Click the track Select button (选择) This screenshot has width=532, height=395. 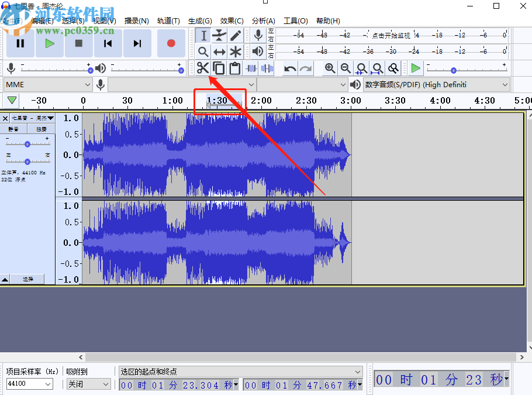click(28, 279)
